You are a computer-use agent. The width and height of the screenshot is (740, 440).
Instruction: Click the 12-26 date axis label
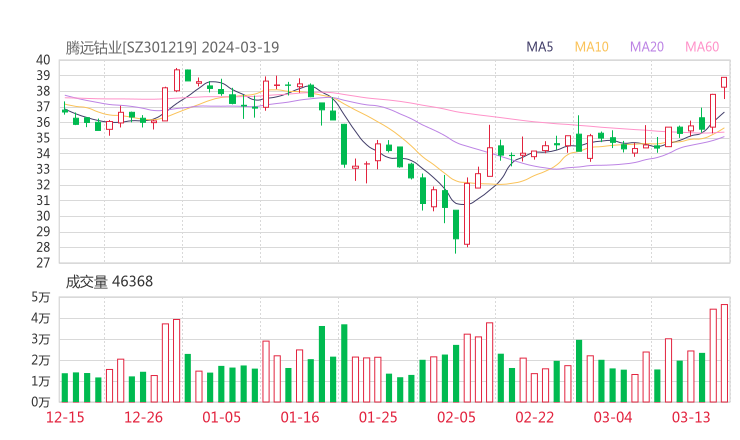point(143,417)
